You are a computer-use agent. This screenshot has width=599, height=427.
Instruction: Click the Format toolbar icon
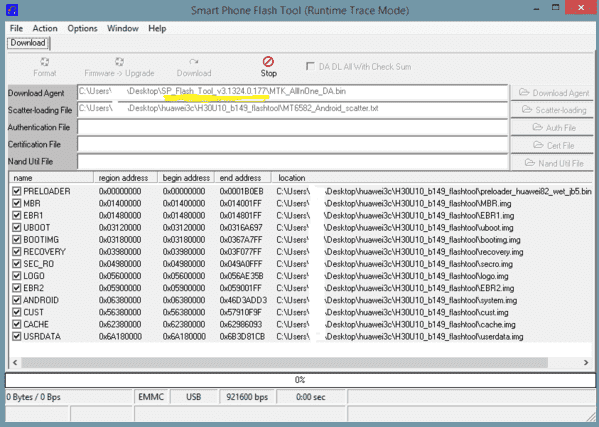pos(45,62)
